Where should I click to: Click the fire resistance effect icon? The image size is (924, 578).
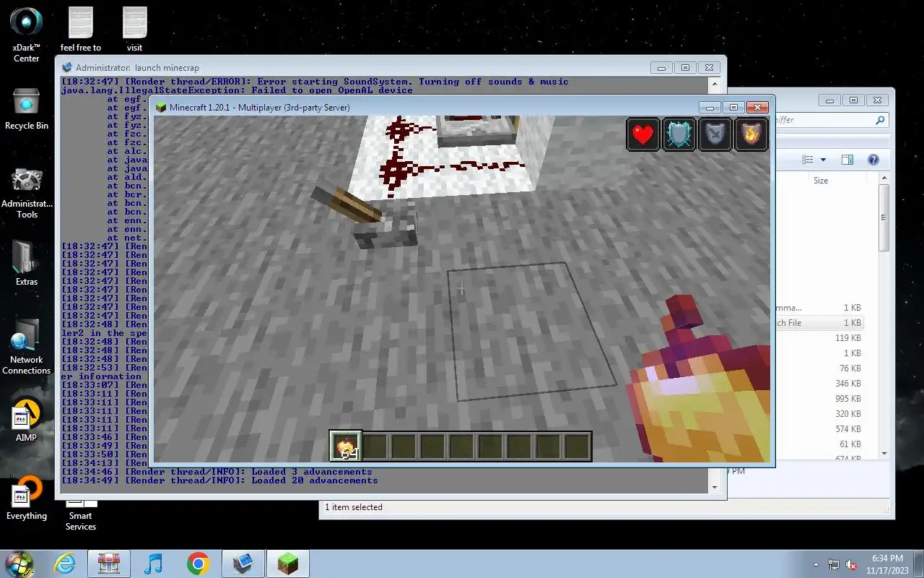751,134
